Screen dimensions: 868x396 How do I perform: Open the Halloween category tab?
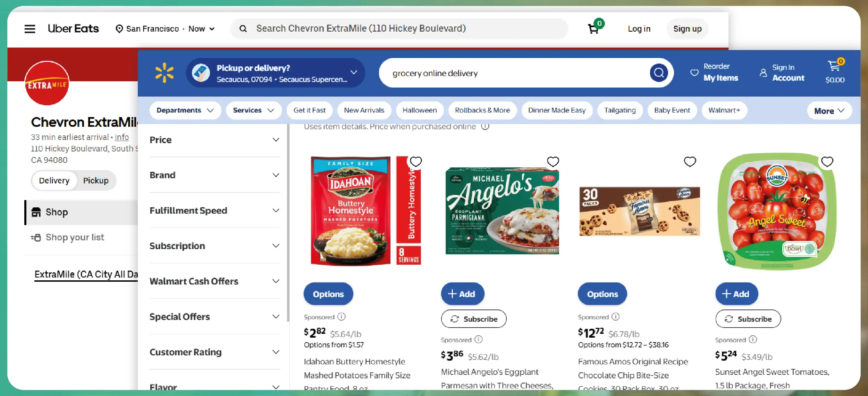[x=420, y=110]
